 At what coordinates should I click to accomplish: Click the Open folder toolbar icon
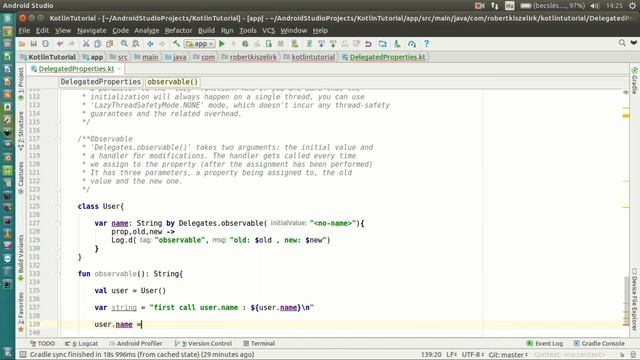tap(22, 44)
